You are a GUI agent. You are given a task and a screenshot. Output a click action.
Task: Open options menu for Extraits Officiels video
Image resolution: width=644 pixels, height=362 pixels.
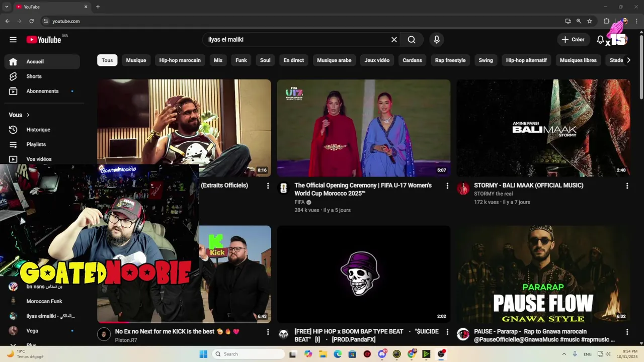point(268,186)
